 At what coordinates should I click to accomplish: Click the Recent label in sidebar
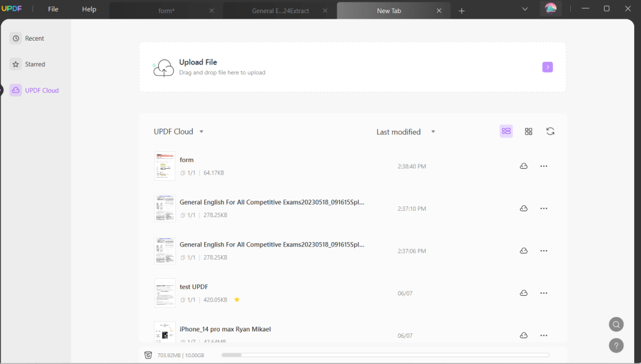pos(34,38)
